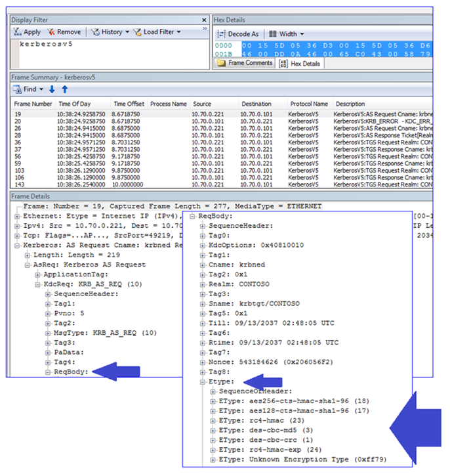The height and width of the screenshot is (476, 450).
Task: Sort by Time Offset column
Action: (129, 104)
